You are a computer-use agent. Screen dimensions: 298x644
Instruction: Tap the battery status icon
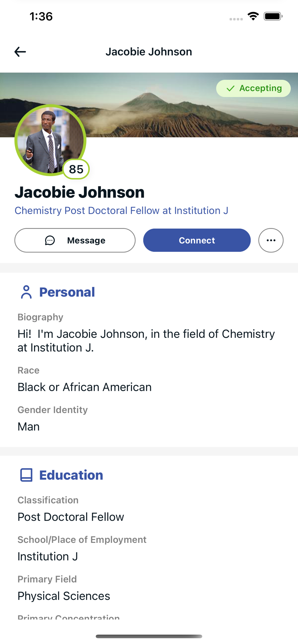tap(273, 16)
